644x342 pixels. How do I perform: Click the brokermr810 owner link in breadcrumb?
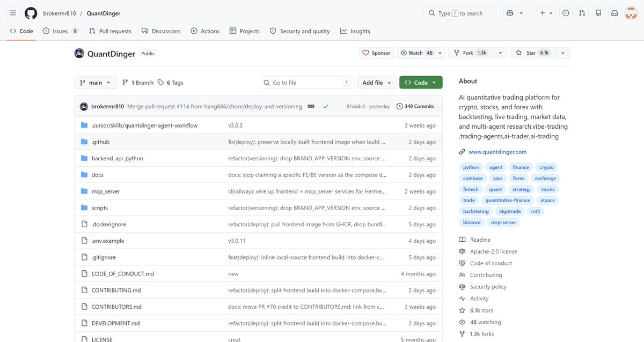coord(60,13)
